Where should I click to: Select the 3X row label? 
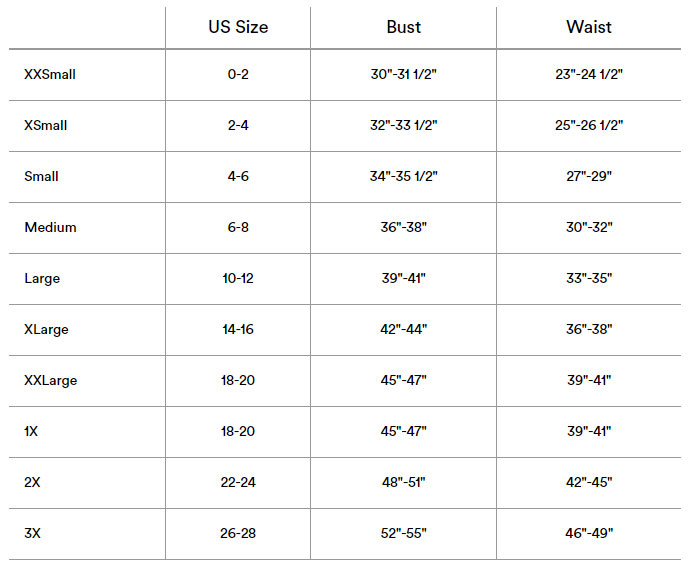[x=32, y=534]
